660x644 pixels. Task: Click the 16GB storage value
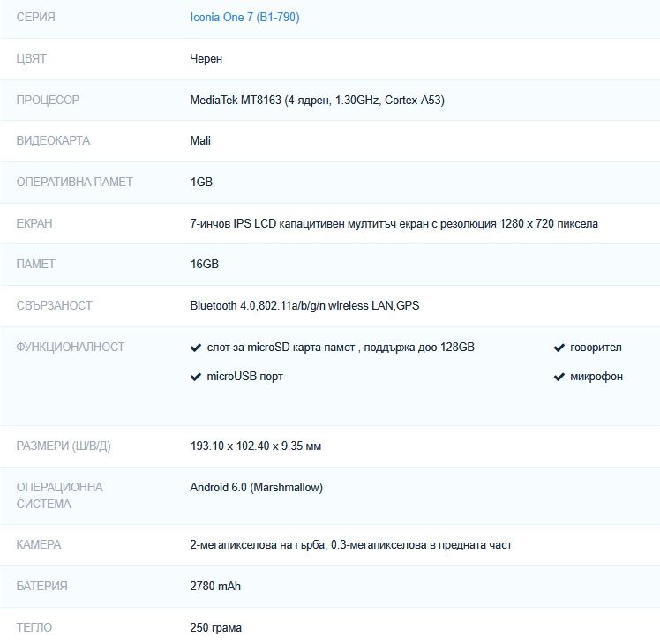204,264
